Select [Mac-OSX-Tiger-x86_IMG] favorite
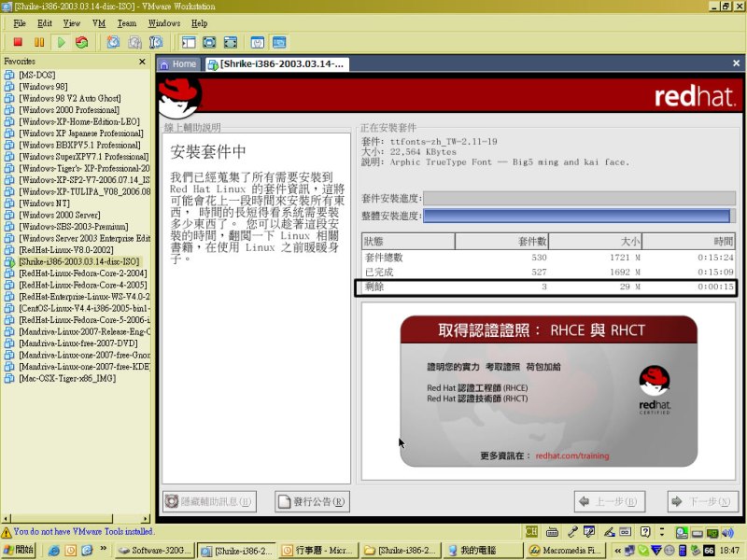 tap(67, 379)
